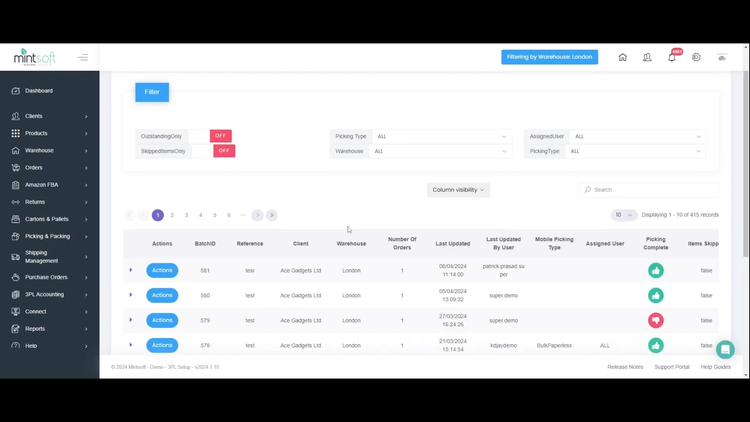The height and width of the screenshot is (422, 750).
Task: Open Support Portal link
Action: pyautogui.click(x=672, y=367)
